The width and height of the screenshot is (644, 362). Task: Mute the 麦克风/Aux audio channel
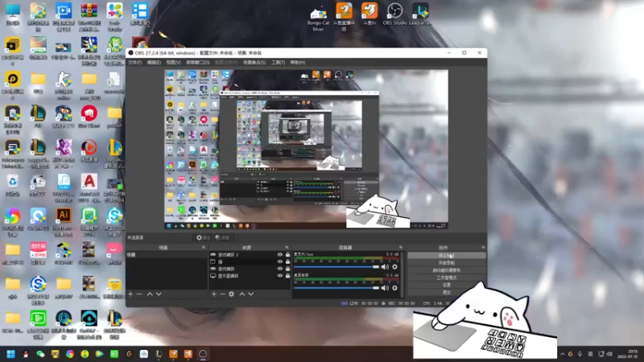click(385, 267)
